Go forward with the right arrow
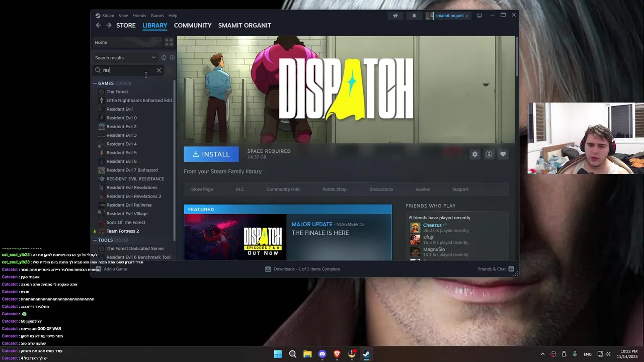This screenshot has width=644, height=362. coord(109,25)
